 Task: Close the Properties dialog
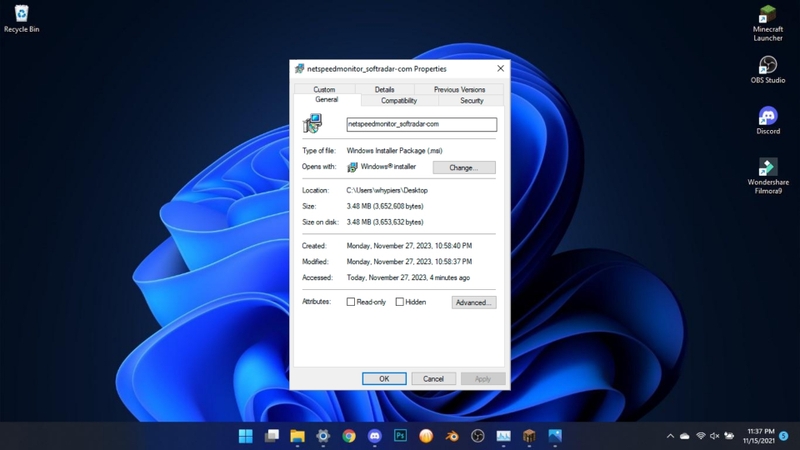[x=501, y=68]
